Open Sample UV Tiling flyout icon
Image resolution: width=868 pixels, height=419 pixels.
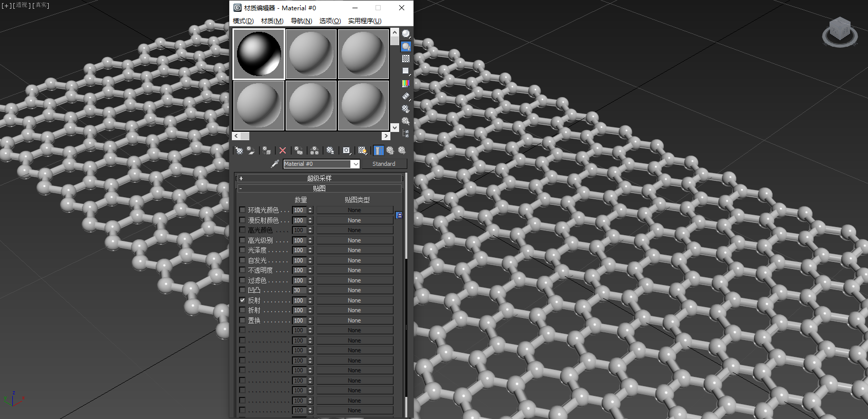tap(406, 71)
